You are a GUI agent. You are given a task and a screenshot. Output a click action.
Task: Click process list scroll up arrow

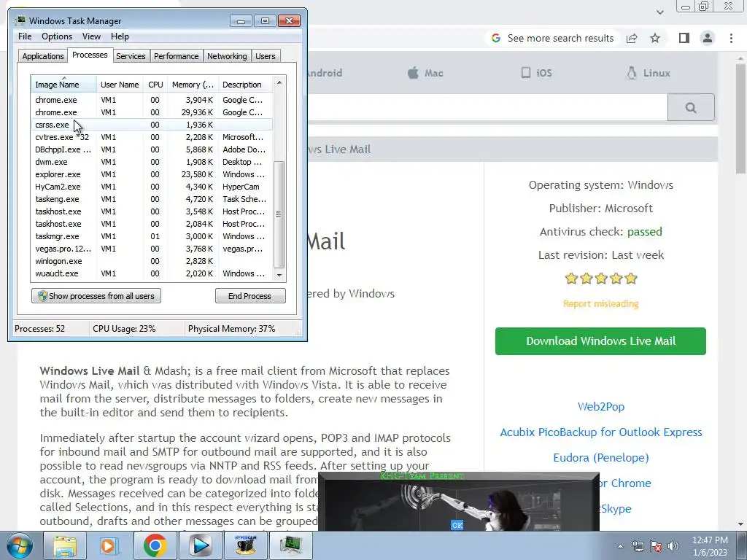tap(279, 82)
